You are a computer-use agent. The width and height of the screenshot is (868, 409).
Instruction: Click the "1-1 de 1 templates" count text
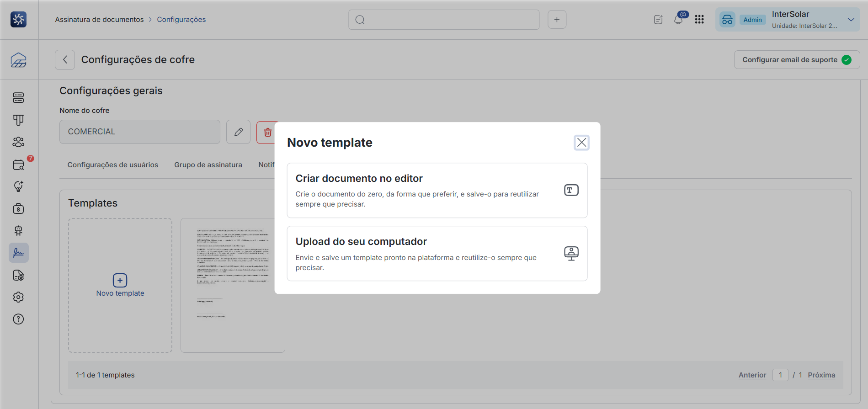(105, 375)
